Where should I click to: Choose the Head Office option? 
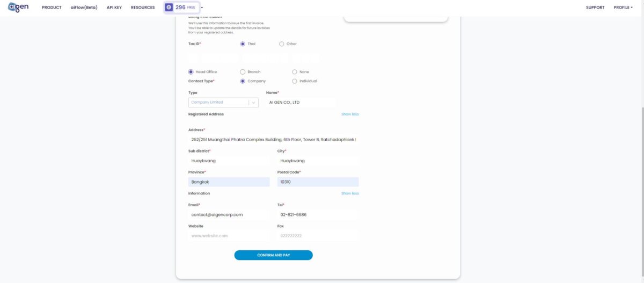[x=191, y=72]
